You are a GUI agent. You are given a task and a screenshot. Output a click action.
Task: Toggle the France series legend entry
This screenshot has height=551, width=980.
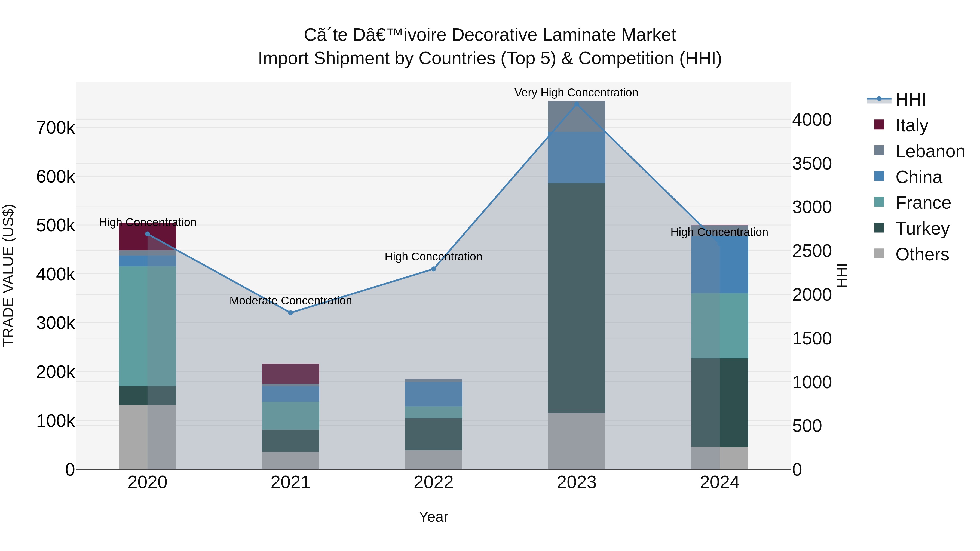[x=913, y=203]
